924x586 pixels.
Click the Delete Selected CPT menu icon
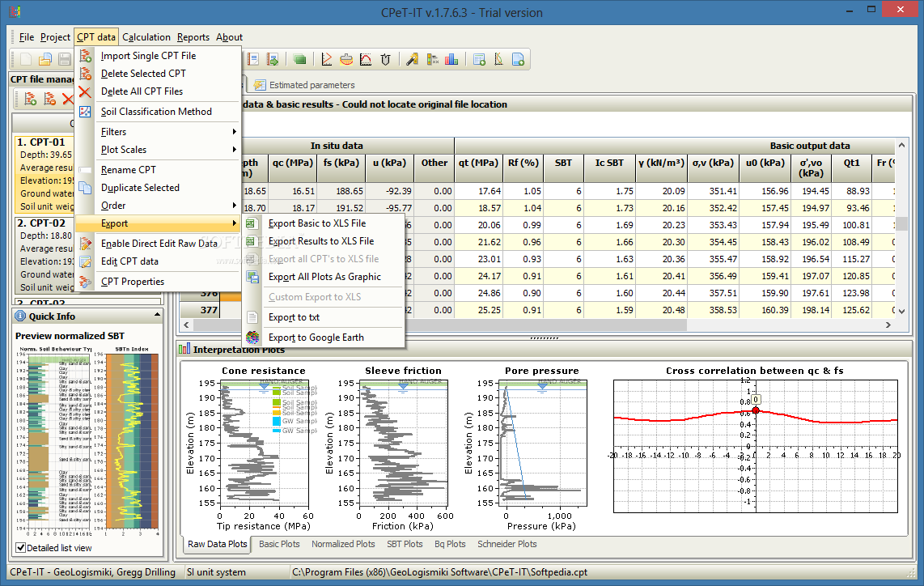86,73
